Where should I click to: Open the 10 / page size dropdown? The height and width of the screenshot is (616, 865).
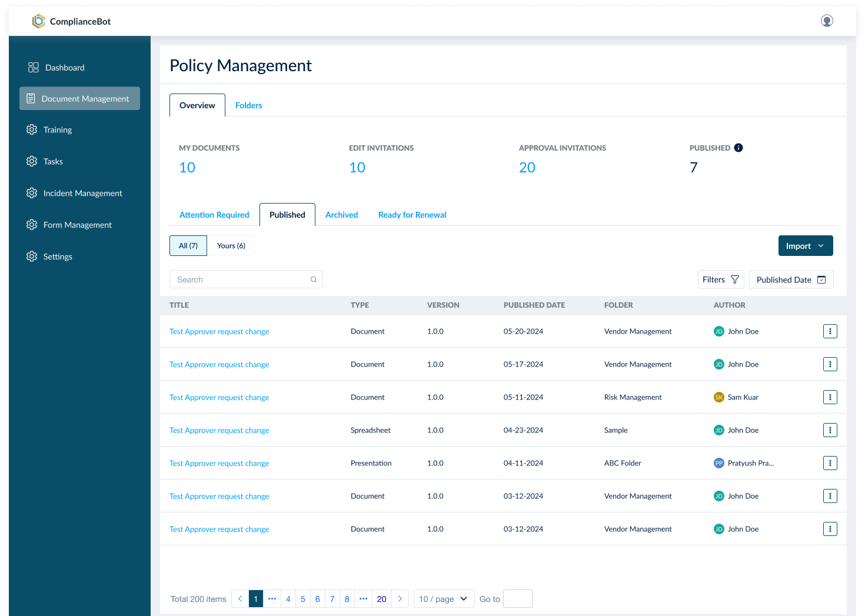pos(444,599)
